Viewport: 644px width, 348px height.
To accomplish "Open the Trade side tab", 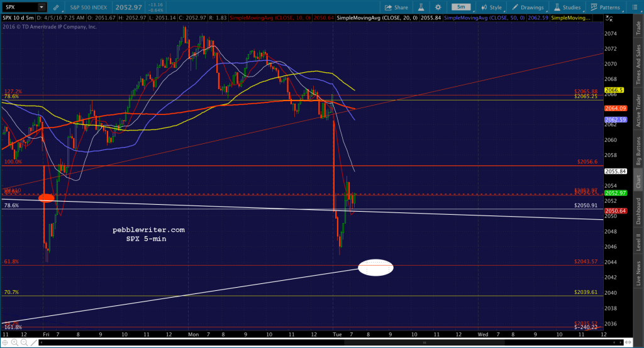I will [x=638, y=28].
